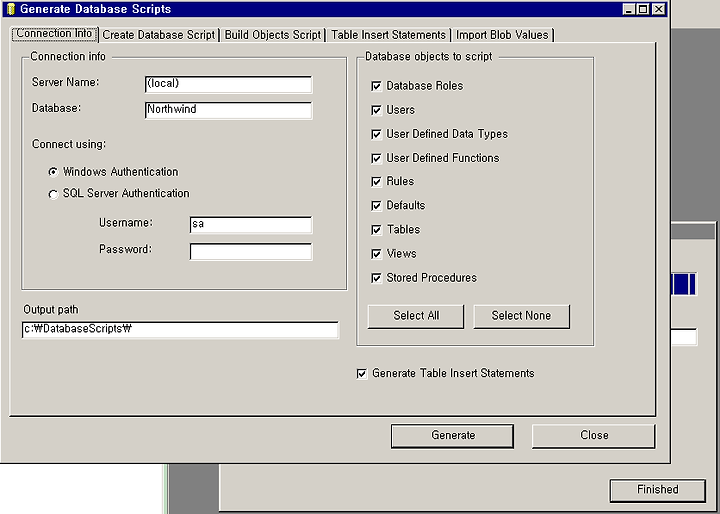Image resolution: width=720 pixels, height=514 pixels.
Task: Click Finished button in background window
Action: point(658,490)
